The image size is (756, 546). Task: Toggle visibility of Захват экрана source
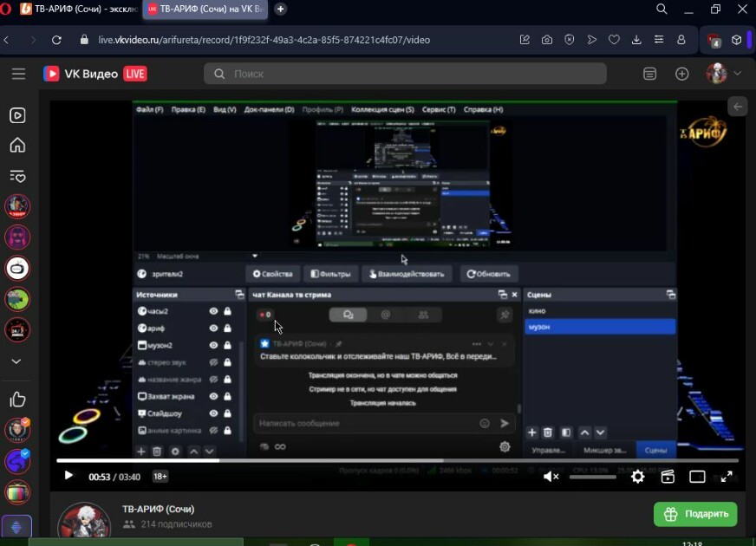pyautogui.click(x=213, y=396)
